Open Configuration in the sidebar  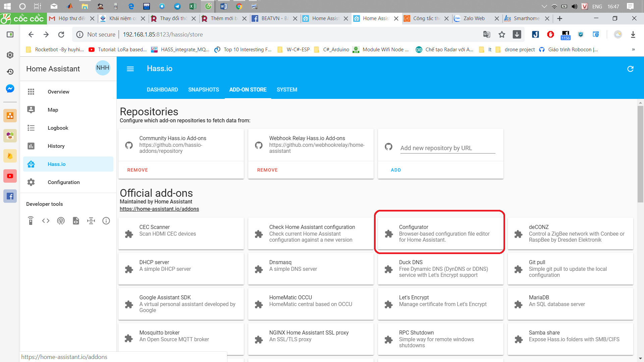pyautogui.click(x=68, y=182)
